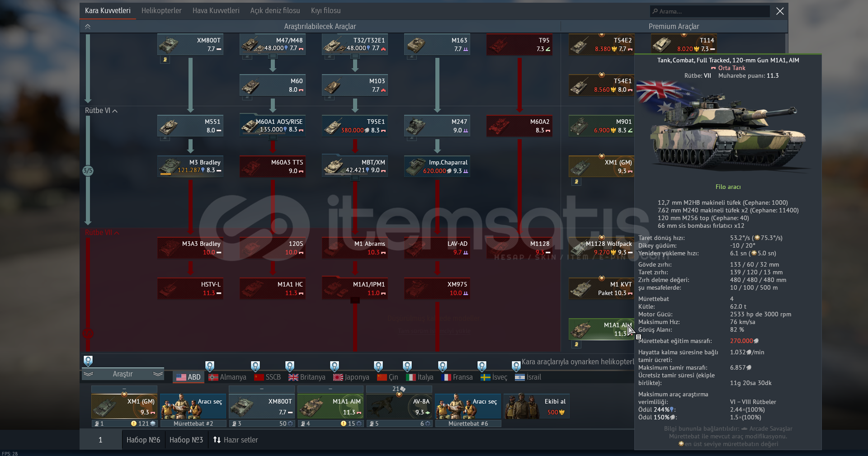Select the M1128 Wolfpack premium card
Image resolution: width=868 pixels, height=456 pixels.
pos(602,248)
